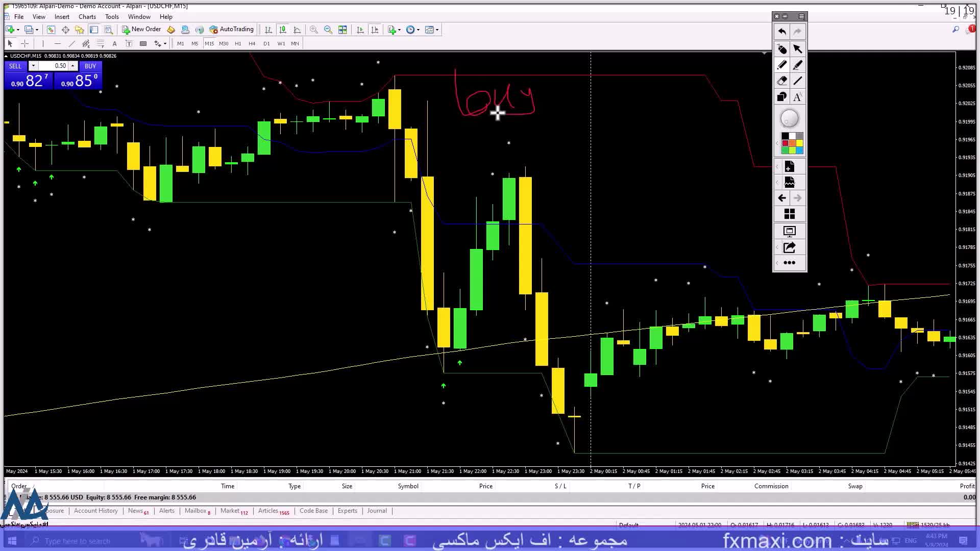Select the text tool 'A' in annotation palette
980x551 pixels.
pos(797,97)
